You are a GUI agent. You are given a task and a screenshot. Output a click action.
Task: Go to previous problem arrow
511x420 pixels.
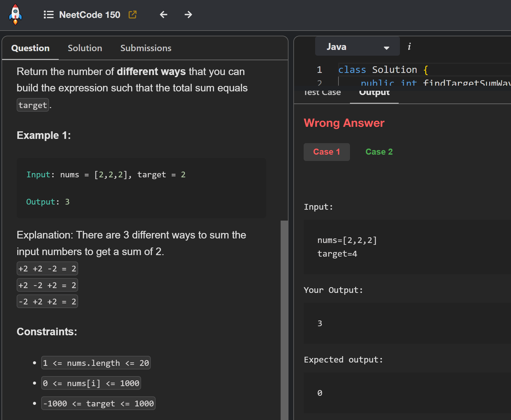[x=163, y=15]
